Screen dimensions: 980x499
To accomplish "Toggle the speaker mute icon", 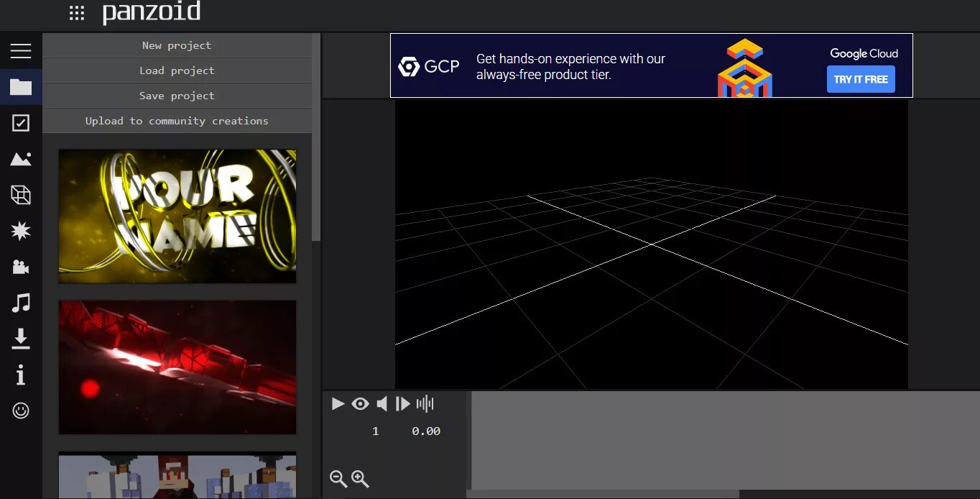I will [x=382, y=403].
